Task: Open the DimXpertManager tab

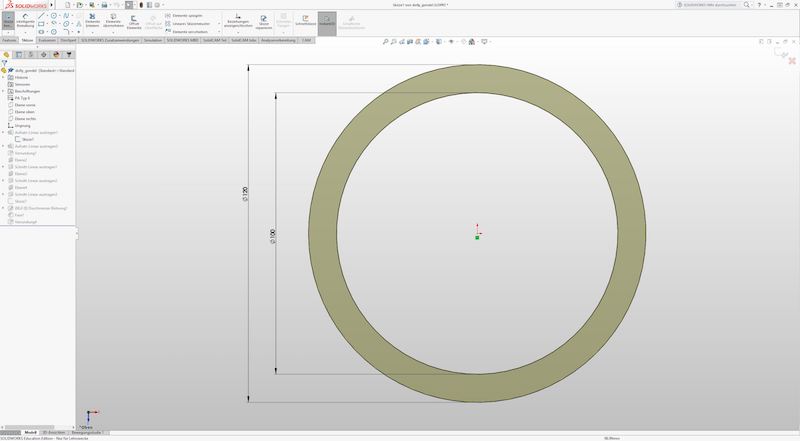Action: click(x=43, y=54)
